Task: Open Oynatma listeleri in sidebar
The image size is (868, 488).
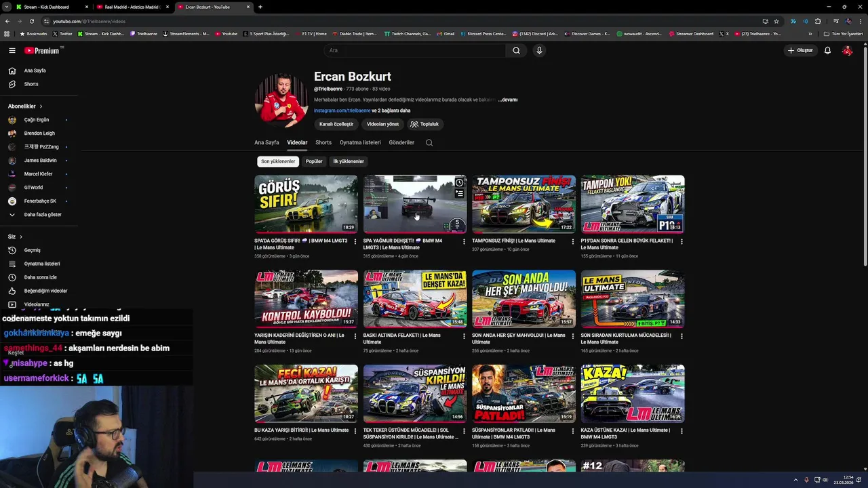Action: coord(42,264)
